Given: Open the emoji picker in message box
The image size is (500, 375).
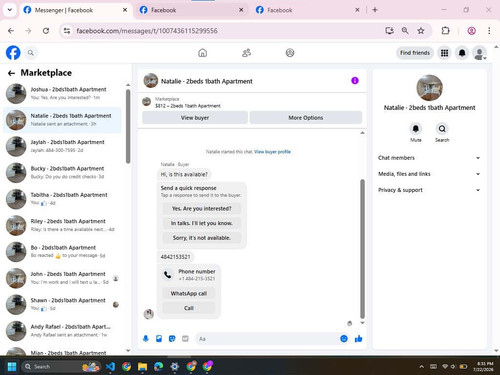Looking at the screenshot, I should [x=344, y=339].
